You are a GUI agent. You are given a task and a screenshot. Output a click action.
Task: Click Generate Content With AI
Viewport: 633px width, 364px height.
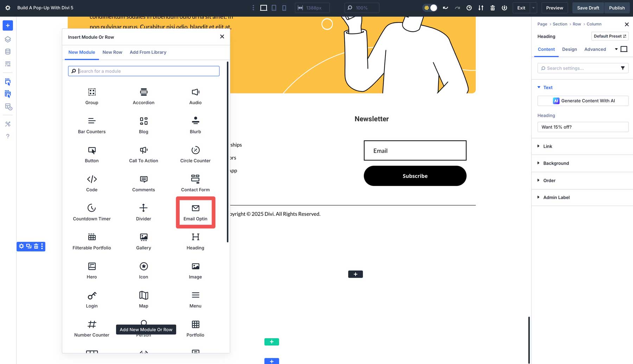[583, 101]
